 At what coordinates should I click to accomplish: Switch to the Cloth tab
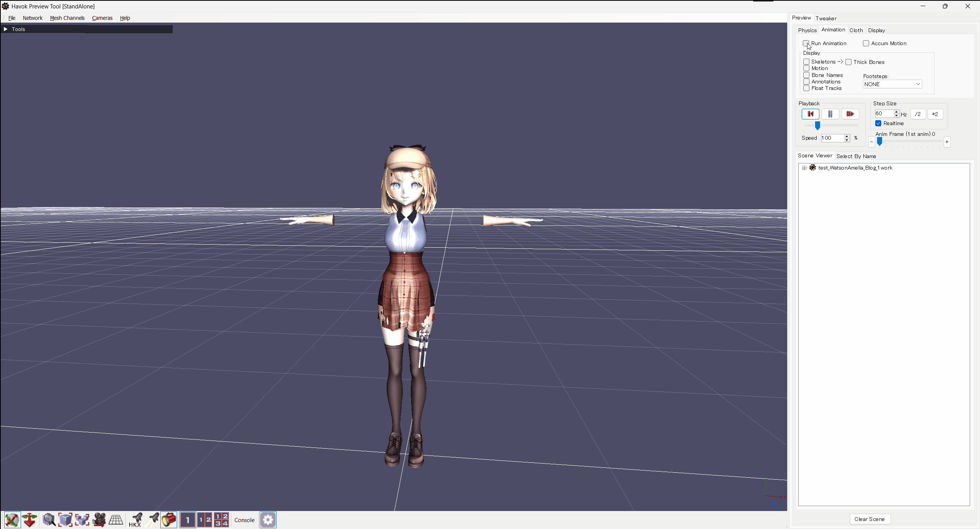tap(856, 30)
